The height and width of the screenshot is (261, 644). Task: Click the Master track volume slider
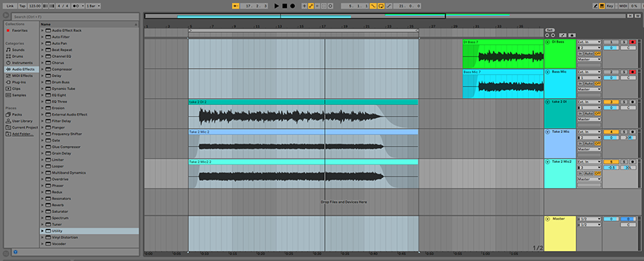(611, 219)
